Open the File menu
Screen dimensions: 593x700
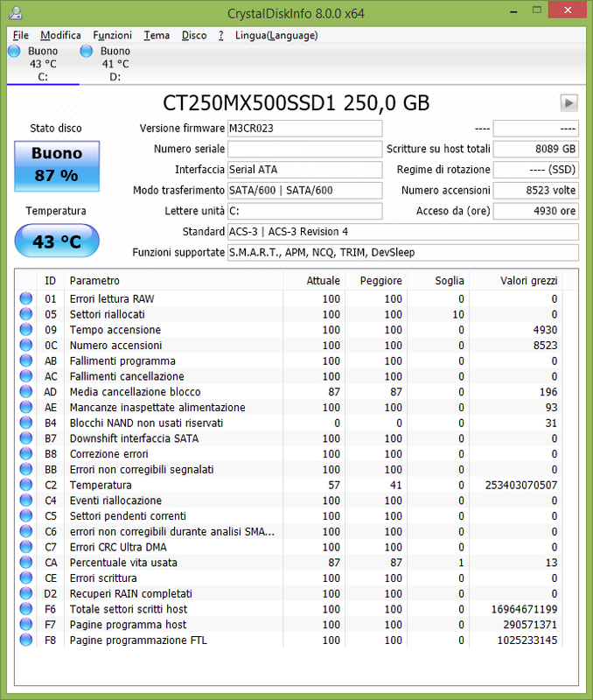click(x=20, y=35)
